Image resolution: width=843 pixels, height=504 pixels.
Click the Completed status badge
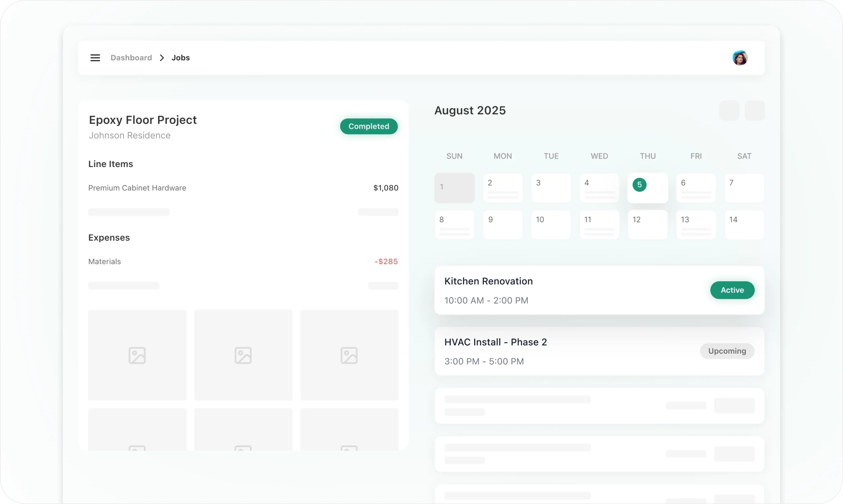coord(368,126)
